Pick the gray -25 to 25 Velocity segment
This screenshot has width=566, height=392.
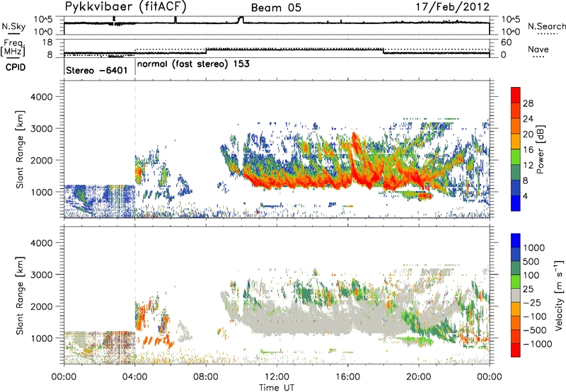click(516, 295)
